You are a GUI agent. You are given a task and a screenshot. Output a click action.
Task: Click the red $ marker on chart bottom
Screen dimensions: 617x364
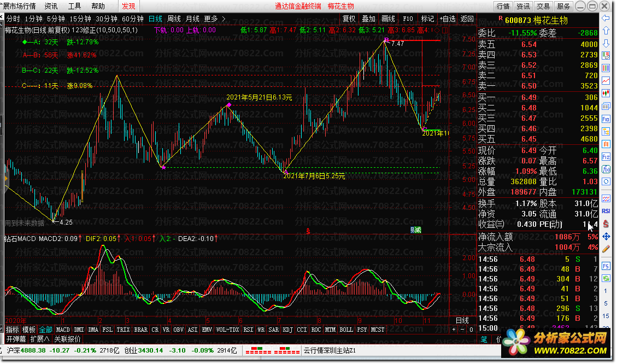click(x=308, y=231)
